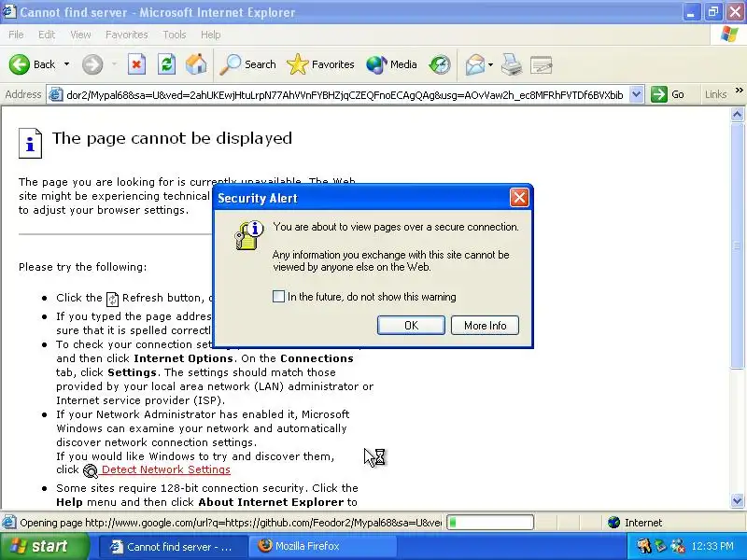Click the Safely Remove Hardware tray icon
The image size is (747, 560).
660,546
